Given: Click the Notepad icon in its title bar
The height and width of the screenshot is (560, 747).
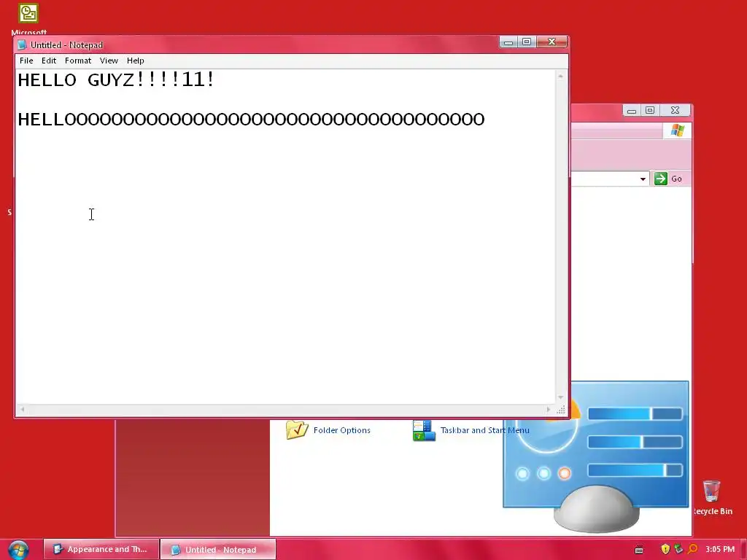Looking at the screenshot, I should tap(22, 44).
